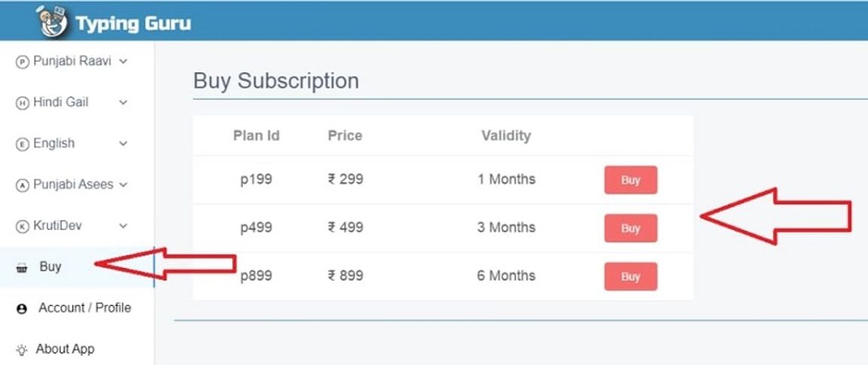The width and height of the screenshot is (868, 365).
Task: Click the English circled E icon
Action: pos(22,144)
